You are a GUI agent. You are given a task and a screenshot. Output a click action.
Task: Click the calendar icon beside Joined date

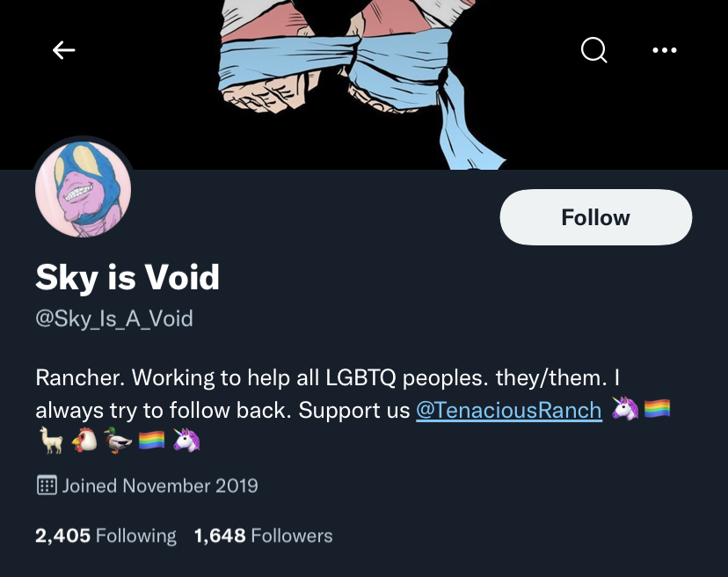coord(47,486)
